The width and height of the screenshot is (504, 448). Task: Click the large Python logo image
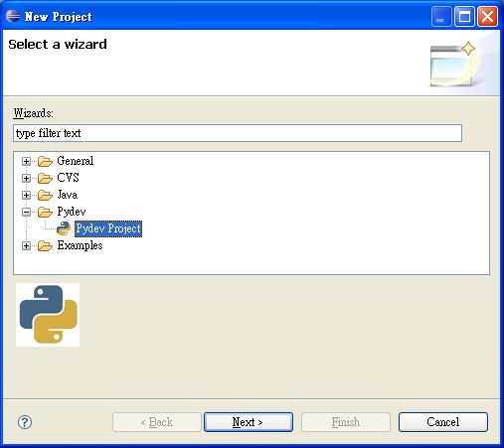[48, 315]
